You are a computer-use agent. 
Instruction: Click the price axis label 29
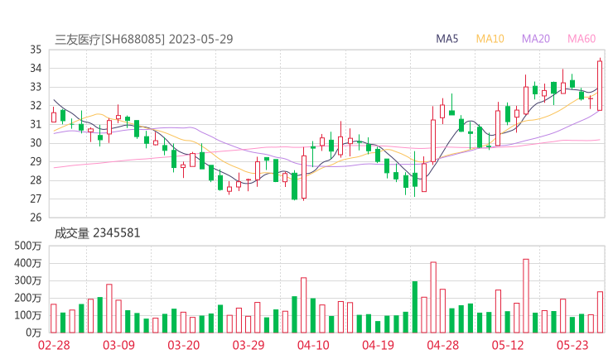36,161
